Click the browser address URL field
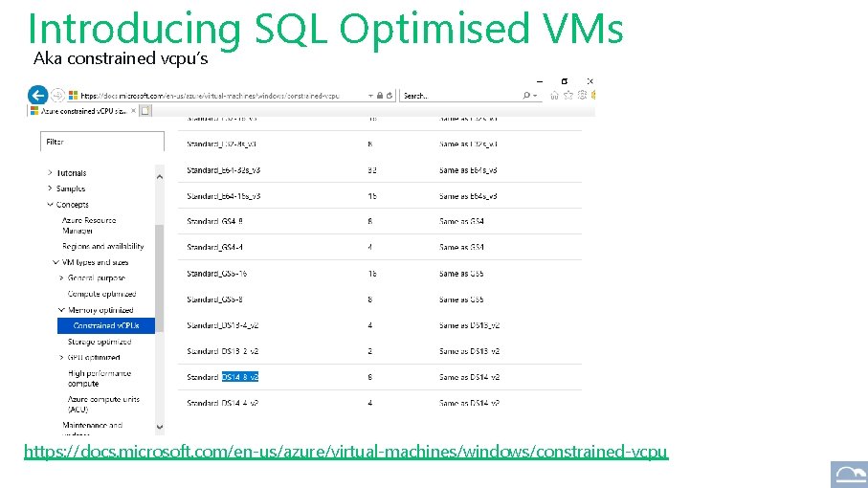This screenshot has height=488, width=868. click(x=211, y=96)
